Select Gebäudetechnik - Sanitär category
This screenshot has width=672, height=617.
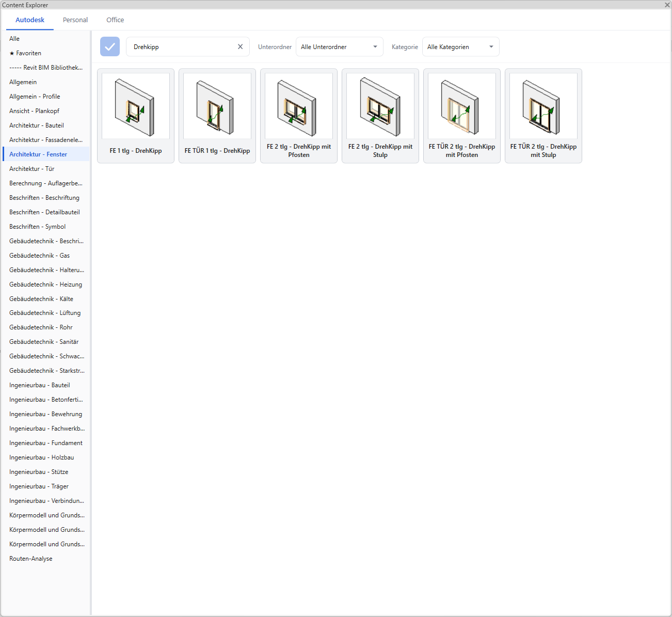pos(46,342)
